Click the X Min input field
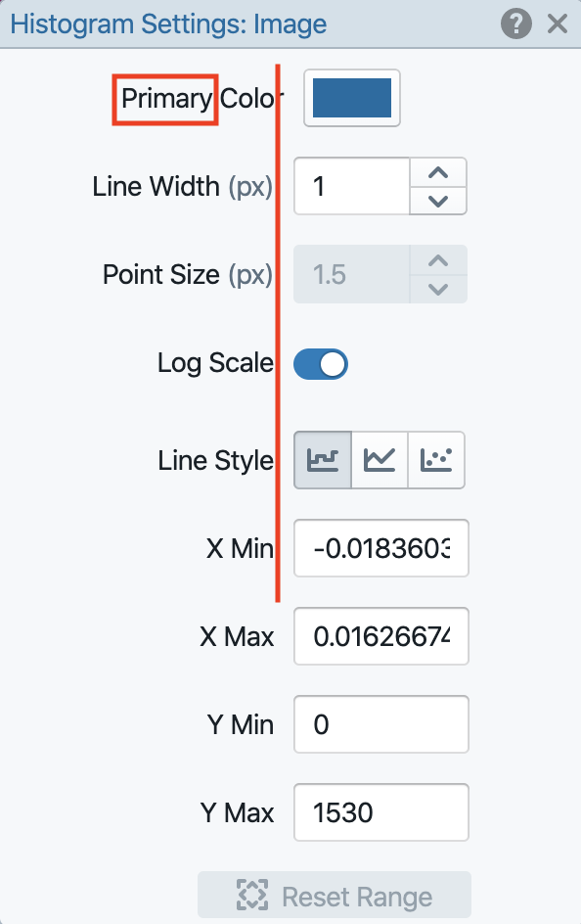Image resolution: width=581 pixels, height=924 pixels. pos(380,548)
